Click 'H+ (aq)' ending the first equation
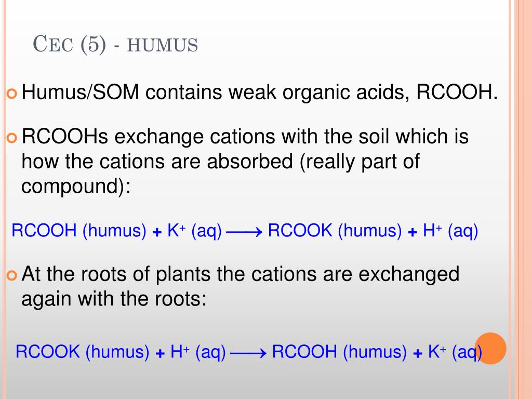 [450, 231]
